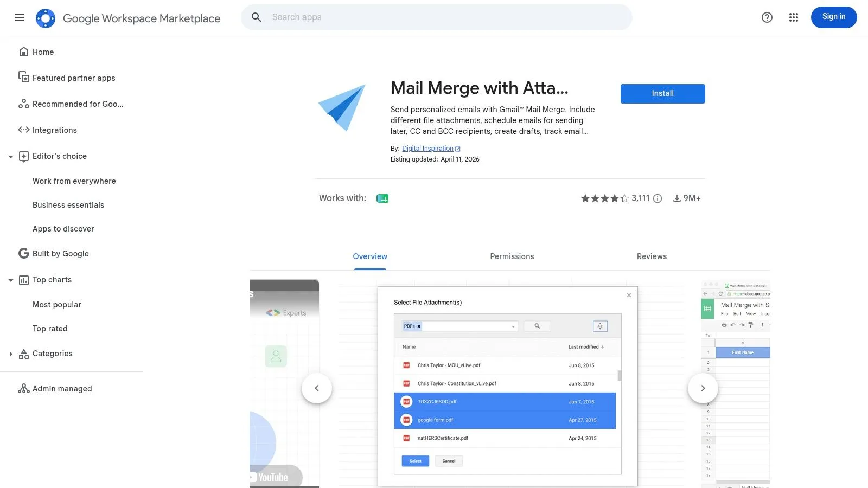This screenshot has height=488, width=868.
Task: Open the Google apps grid
Action: [x=794, y=17]
